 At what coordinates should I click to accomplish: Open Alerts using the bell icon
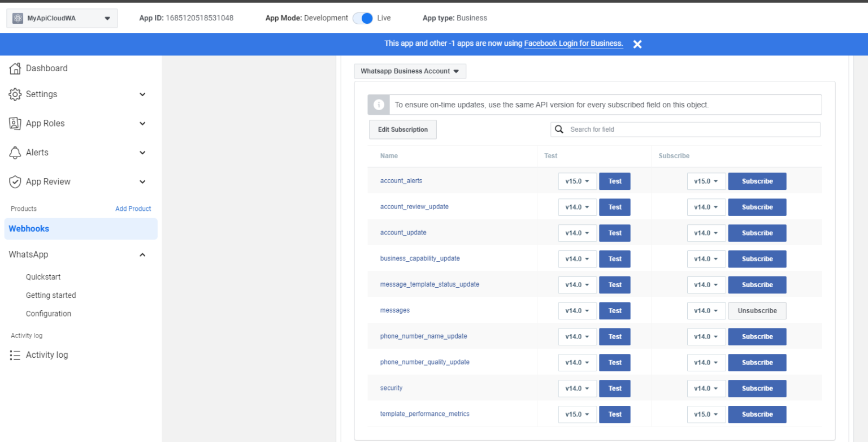[14, 152]
